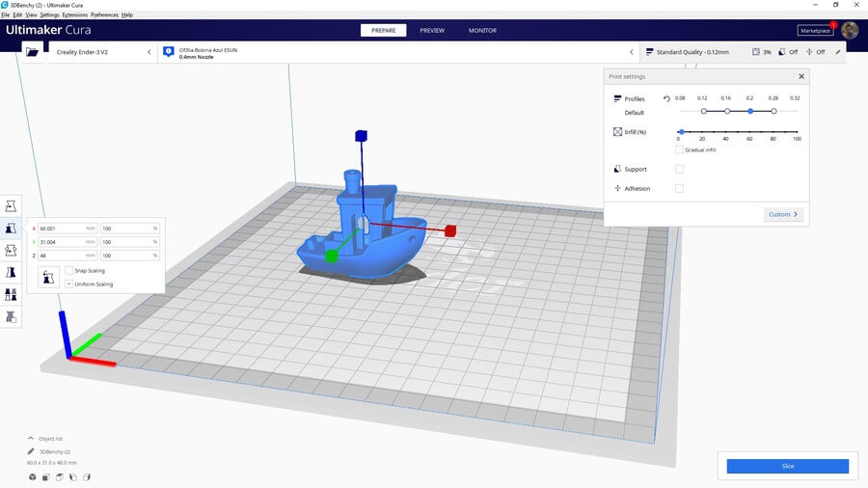Click the red X-axis scale handle

450,230
